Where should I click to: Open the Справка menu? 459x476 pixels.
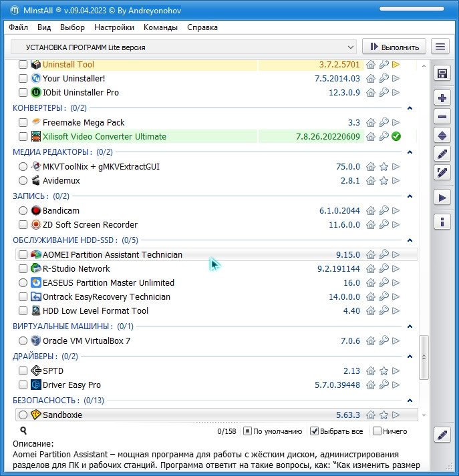pyautogui.click(x=202, y=27)
